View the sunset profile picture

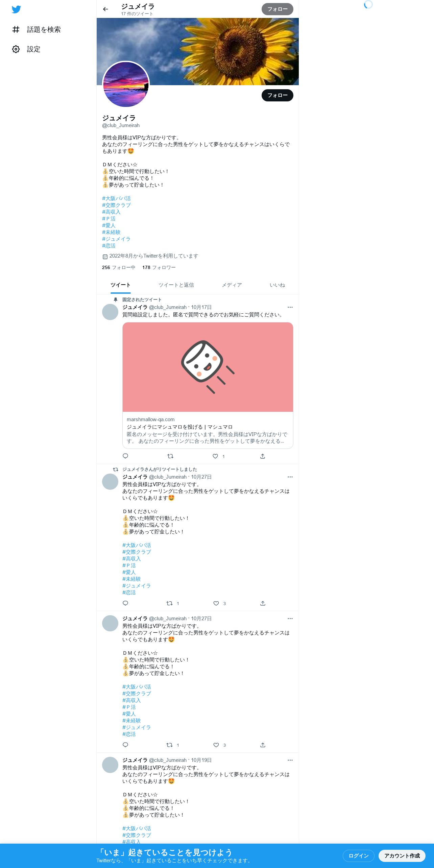pyautogui.click(x=126, y=85)
